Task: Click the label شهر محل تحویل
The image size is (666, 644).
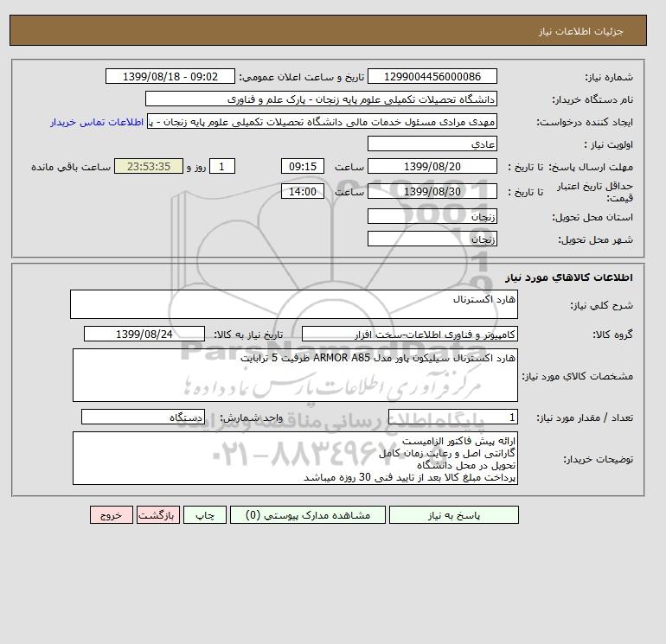Action: pyautogui.click(x=595, y=239)
